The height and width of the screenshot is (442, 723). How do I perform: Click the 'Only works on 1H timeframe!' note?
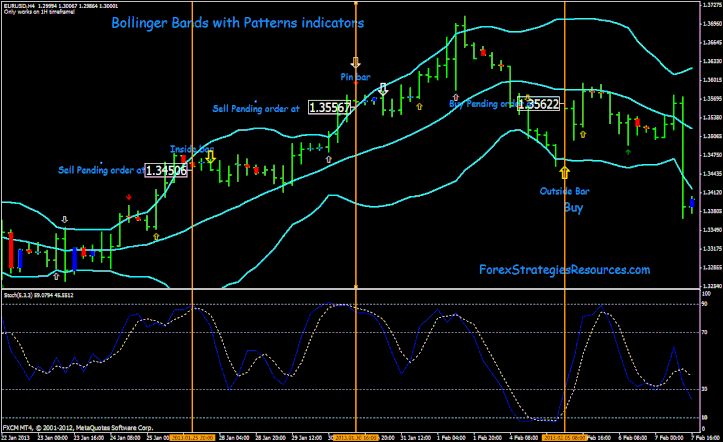(x=40, y=12)
